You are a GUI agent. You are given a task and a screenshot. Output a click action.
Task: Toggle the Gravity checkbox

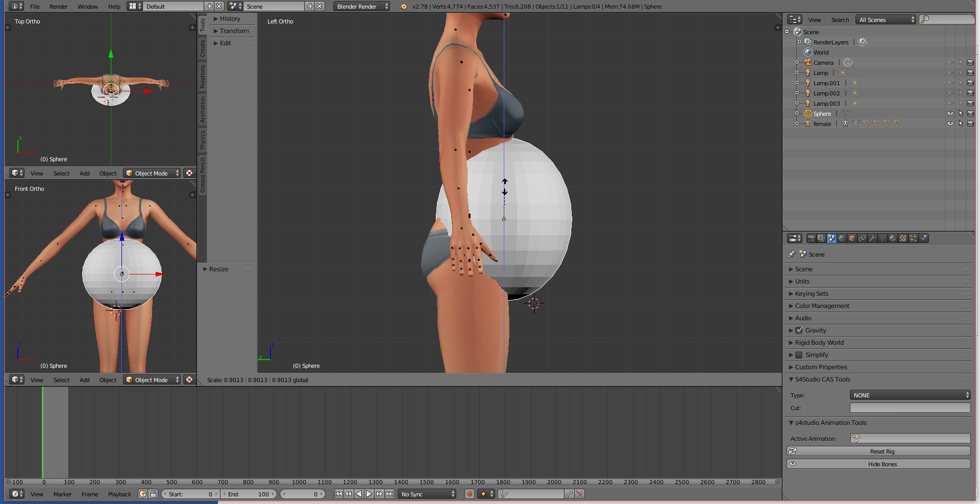click(x=799, y=331)
